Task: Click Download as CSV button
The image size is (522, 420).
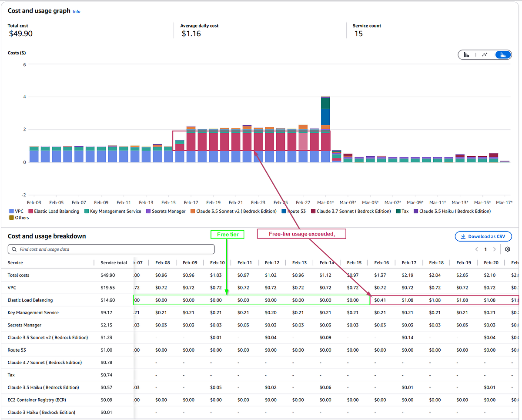Action: point(483,237)
